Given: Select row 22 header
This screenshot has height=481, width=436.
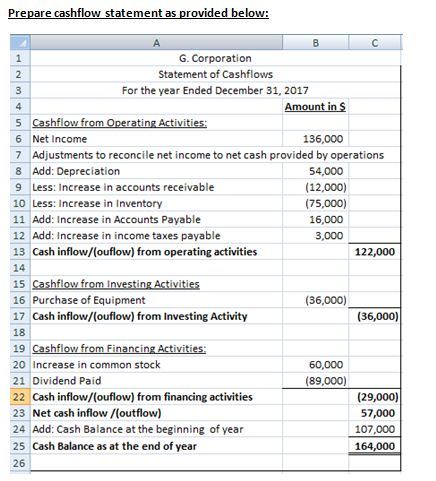Looking at the screenshot, I should pos(20,397).
